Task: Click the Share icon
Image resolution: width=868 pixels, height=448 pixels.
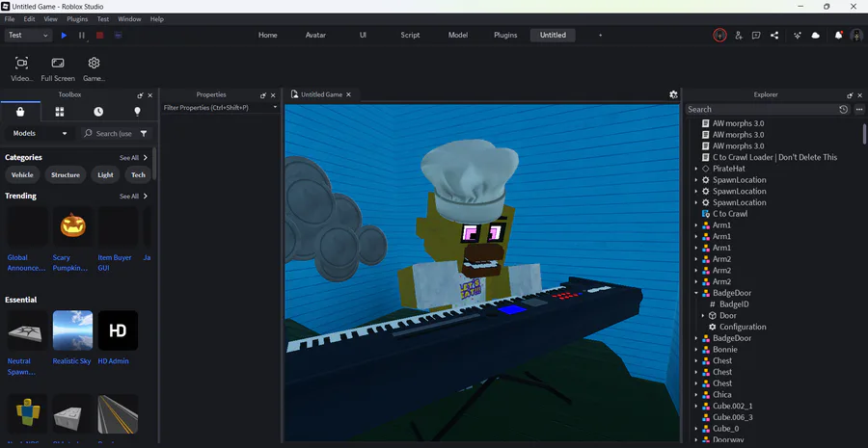Action: (x=774, y=35)
